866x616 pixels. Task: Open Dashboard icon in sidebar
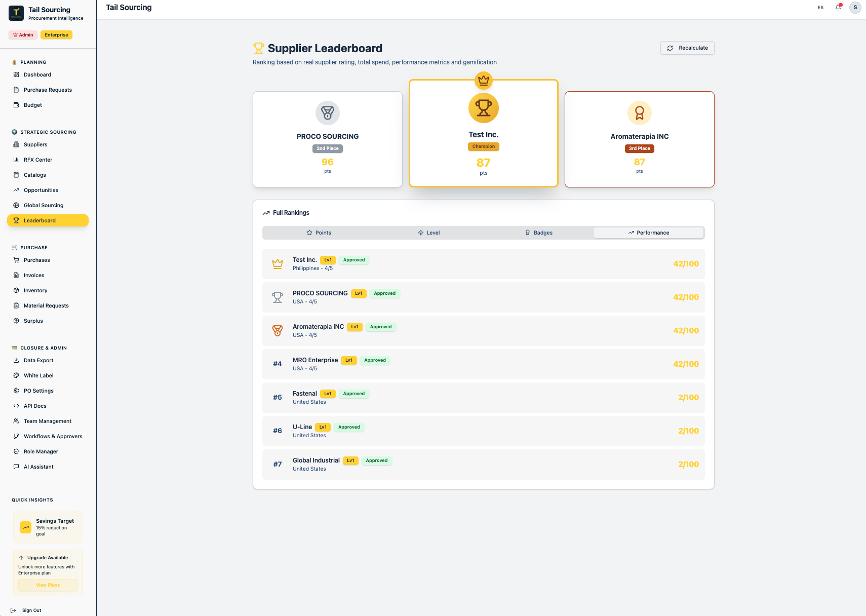[x=16, y=74]
